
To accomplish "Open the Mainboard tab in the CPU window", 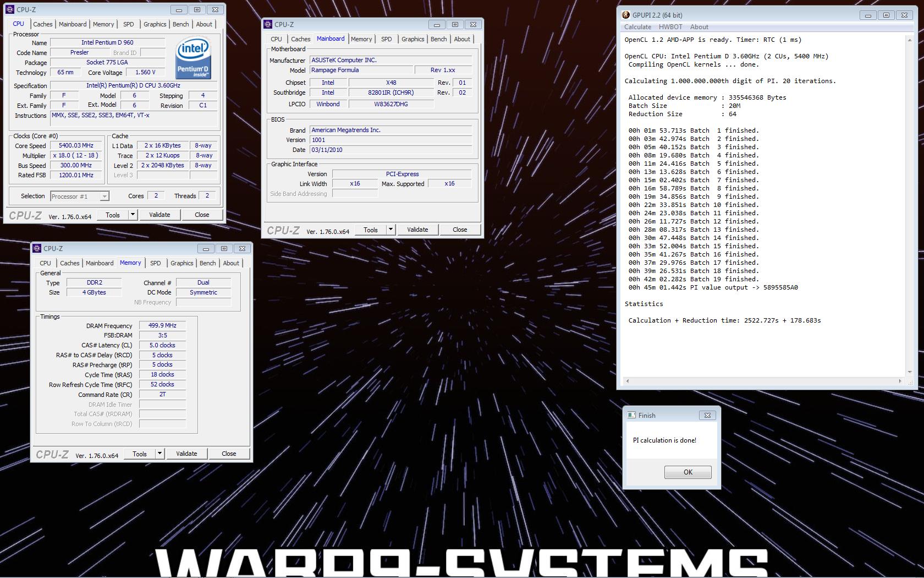I will click(x=73, y=24).
